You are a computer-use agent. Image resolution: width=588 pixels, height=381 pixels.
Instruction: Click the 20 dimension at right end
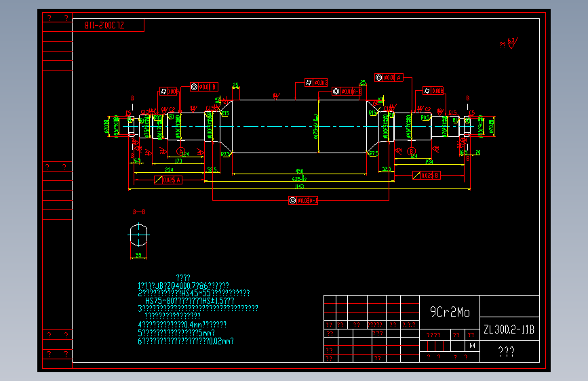coord(477,153)
